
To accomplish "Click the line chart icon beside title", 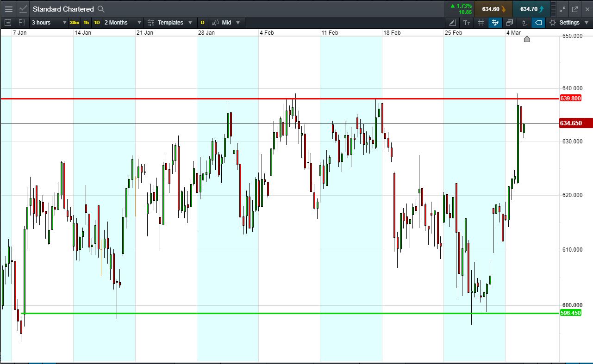I will [23, 9].
